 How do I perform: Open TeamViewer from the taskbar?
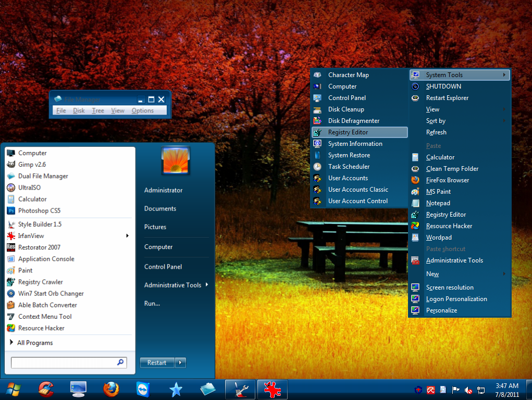(x=142, y=389)
